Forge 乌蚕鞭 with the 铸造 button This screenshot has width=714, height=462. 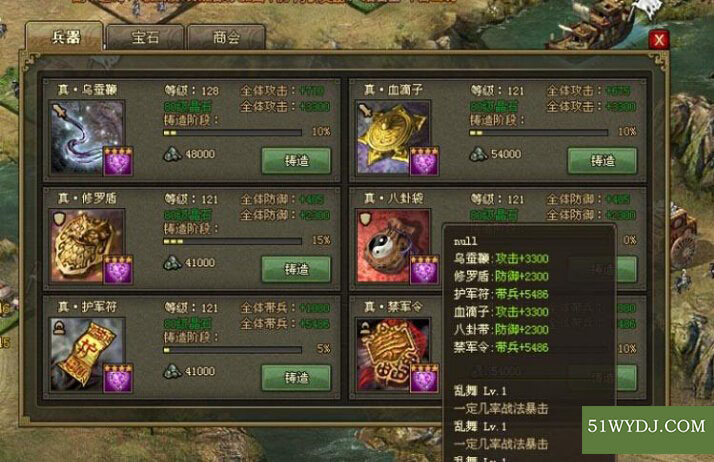(x=296, y=160)
